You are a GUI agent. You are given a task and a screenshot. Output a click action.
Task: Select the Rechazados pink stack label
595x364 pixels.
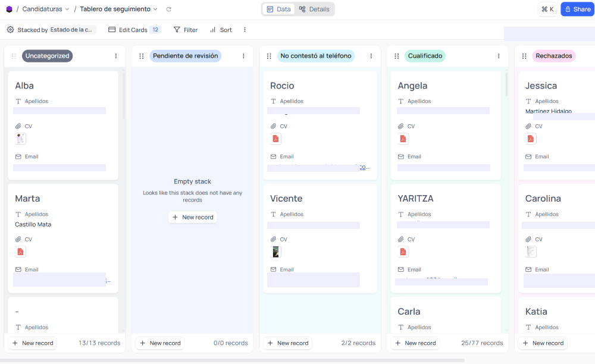[553, 56]
